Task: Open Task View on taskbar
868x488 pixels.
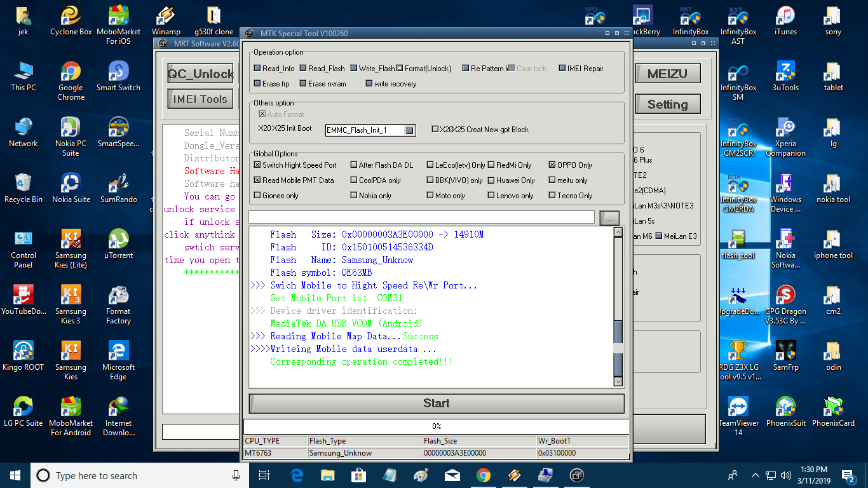Action: pyautogui.click(x=264, y=475)
